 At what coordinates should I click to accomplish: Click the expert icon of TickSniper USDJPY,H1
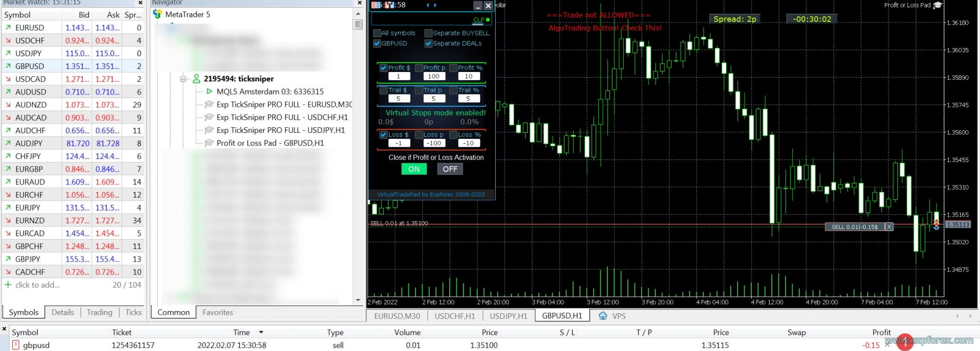click(x=209, y=130)
